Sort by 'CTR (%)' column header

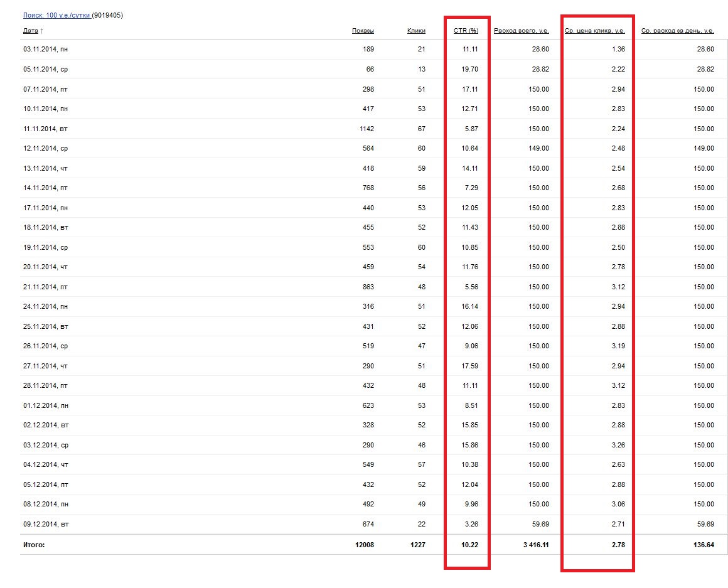pyautogui.click(x=466, y=31)
